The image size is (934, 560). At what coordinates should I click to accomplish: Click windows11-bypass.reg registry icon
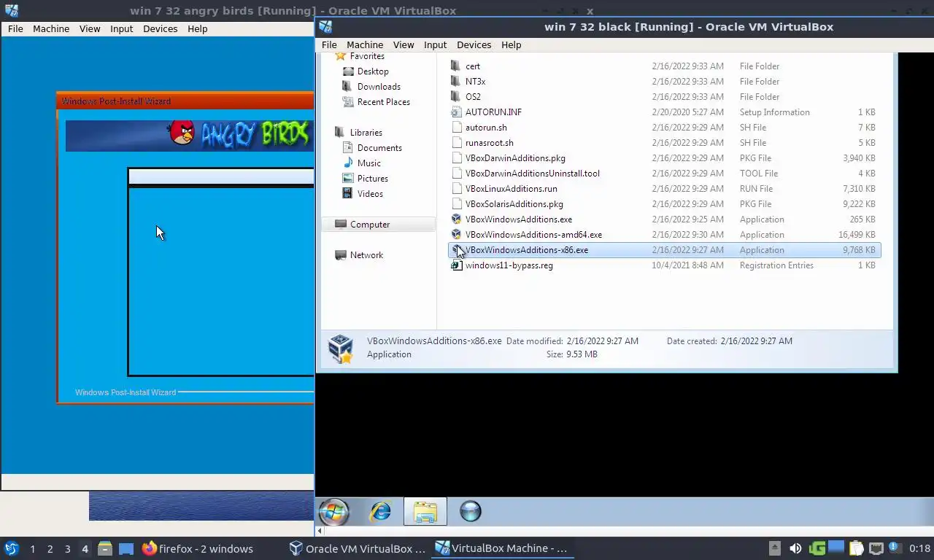click(456, 265)
